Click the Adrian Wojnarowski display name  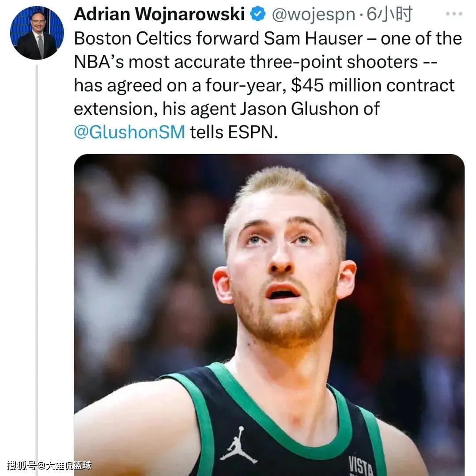coord(159,14)
